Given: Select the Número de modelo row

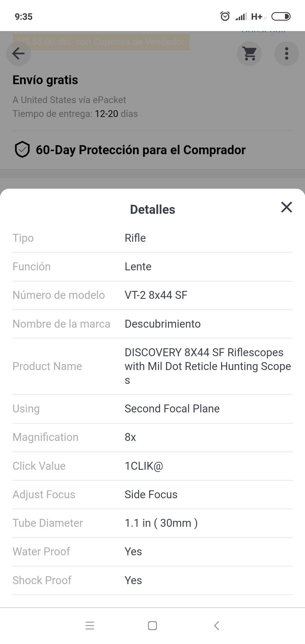Looking at the screenshot, I should [152, 295].
